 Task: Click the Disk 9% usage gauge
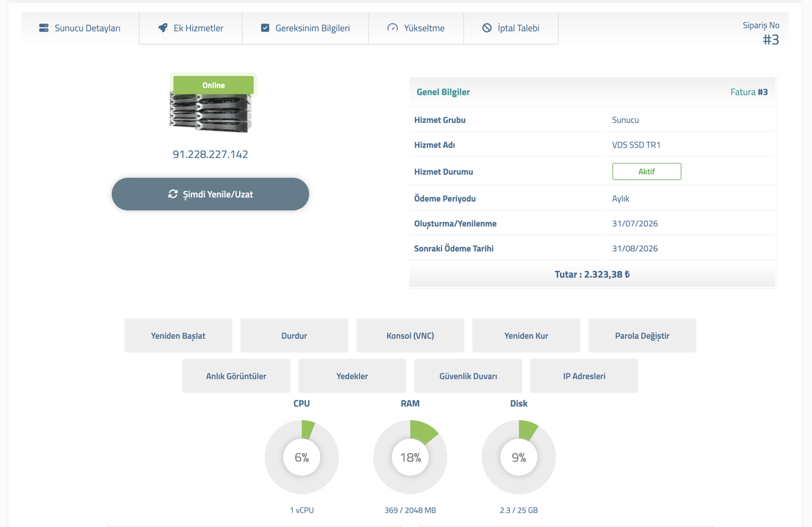519,457
